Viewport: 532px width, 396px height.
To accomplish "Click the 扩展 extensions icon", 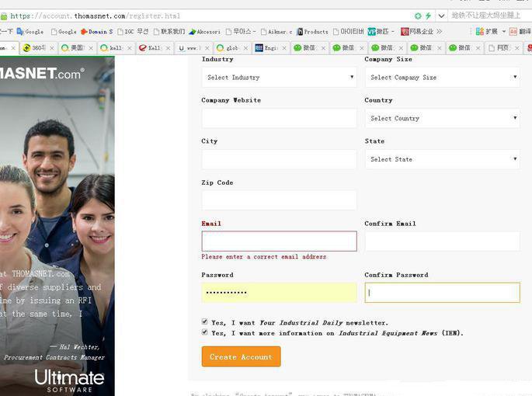I will click(x=487, y=32).
